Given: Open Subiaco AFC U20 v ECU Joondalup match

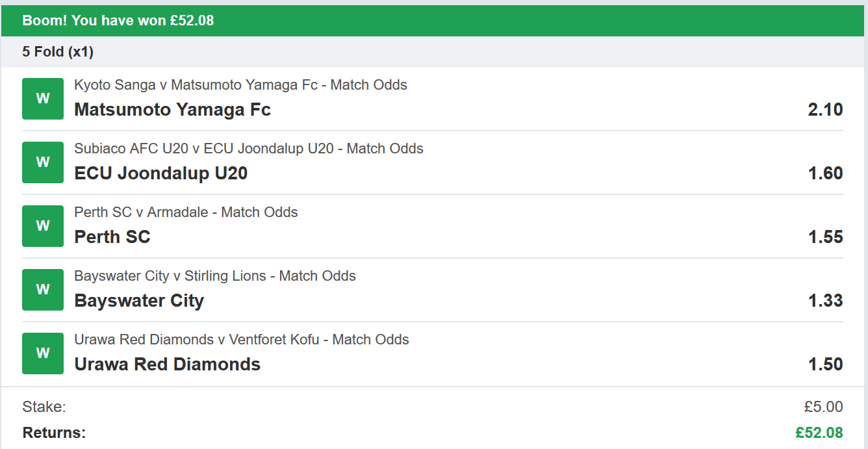Looking at the screenshot, I should [x=248, y=149].
